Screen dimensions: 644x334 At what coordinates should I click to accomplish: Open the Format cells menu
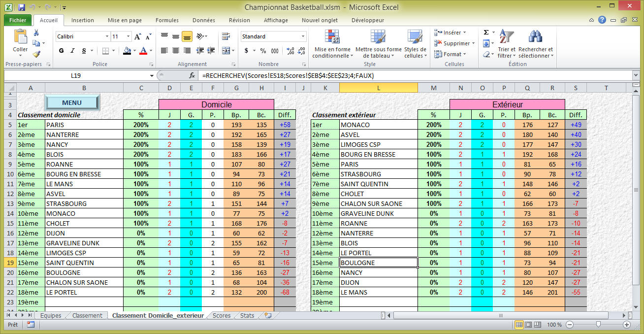(x=449, y=54)
